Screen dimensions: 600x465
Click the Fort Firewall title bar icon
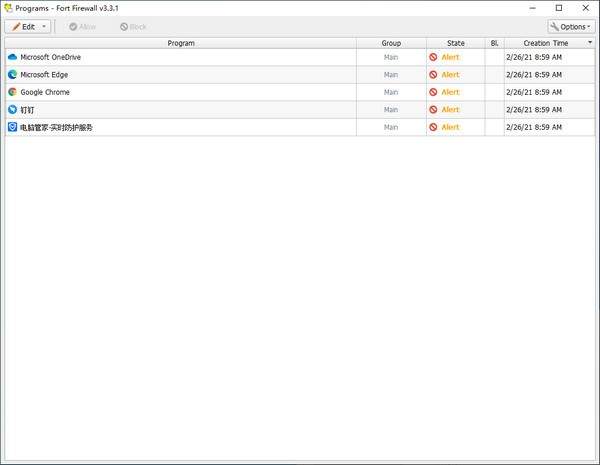pyautogui.click(x=8, y=8)
